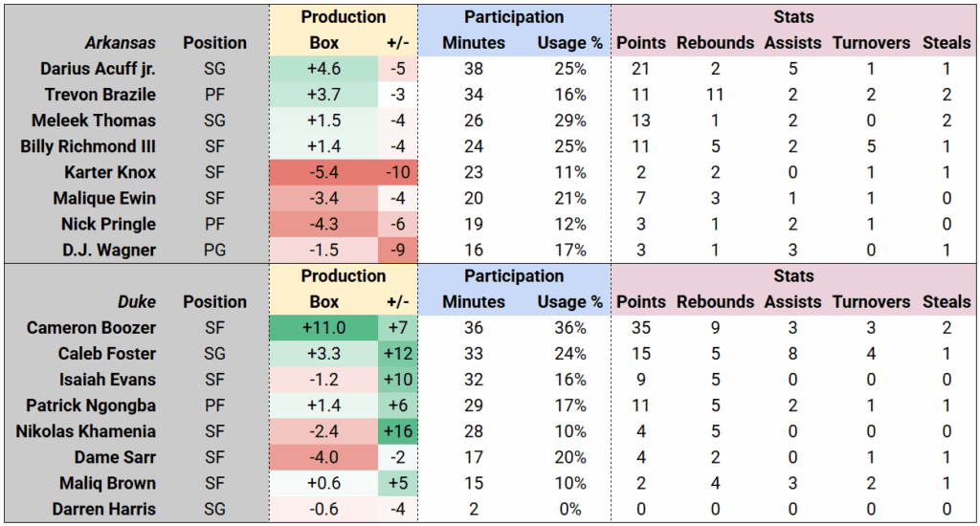Click Cameron Boozer's 35 points cell
Screen dimensions: 980x526
pos(641,327)
